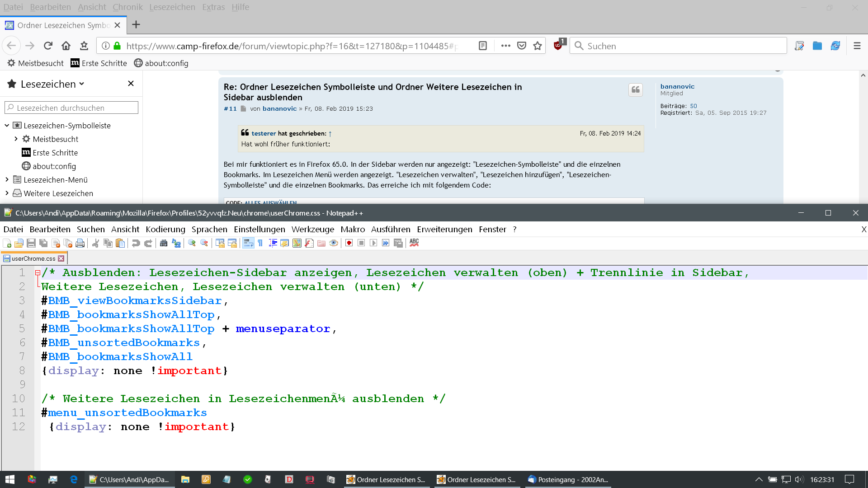Viewport: 868px width, 488px height.
Task: Click the spell check ABC icon
Action: [x=414, y=243]
